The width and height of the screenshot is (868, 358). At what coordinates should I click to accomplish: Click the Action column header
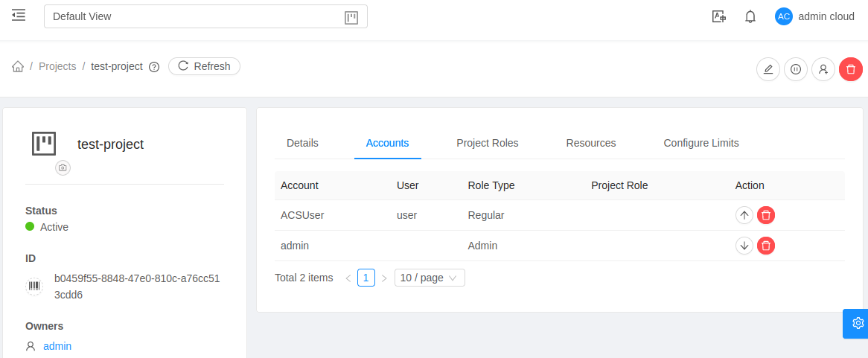(750, 185)
